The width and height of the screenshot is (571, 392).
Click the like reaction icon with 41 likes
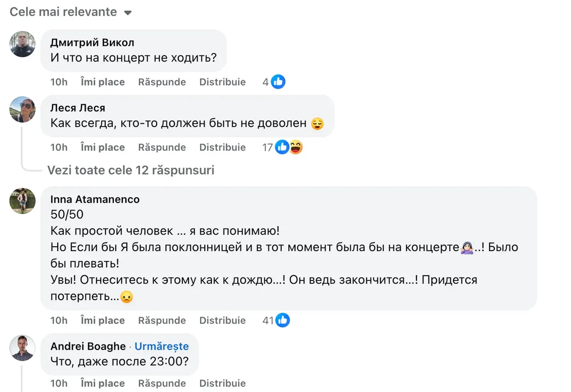(283, 320)
